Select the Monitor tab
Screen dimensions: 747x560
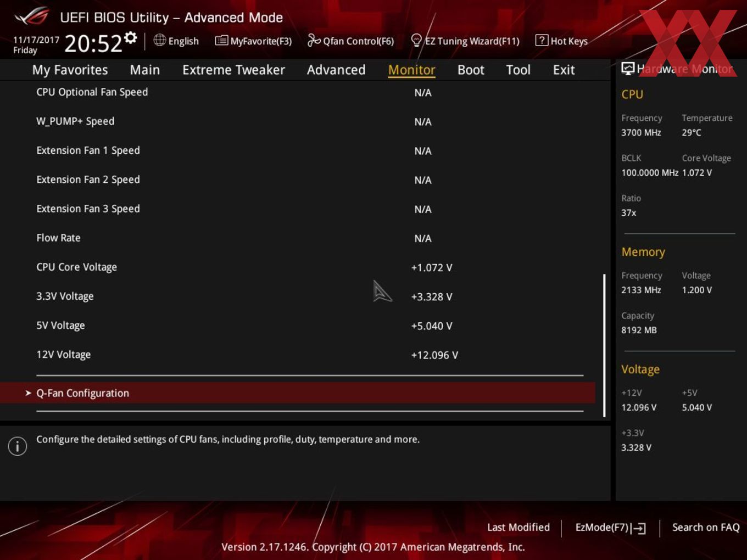pyautogui.click(x=412, y=70)
